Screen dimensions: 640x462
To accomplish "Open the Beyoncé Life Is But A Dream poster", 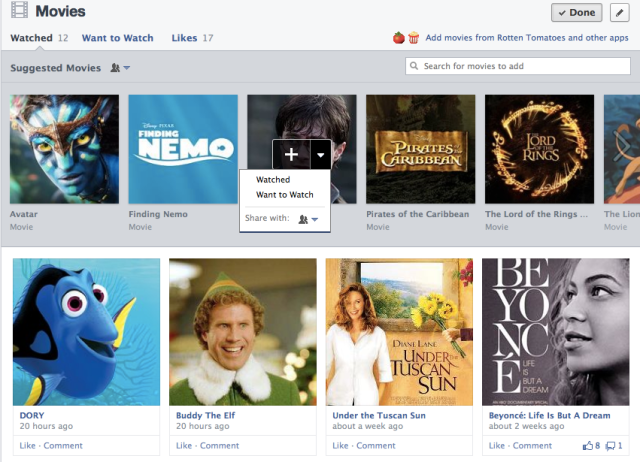I will click(x=556, y=332).
